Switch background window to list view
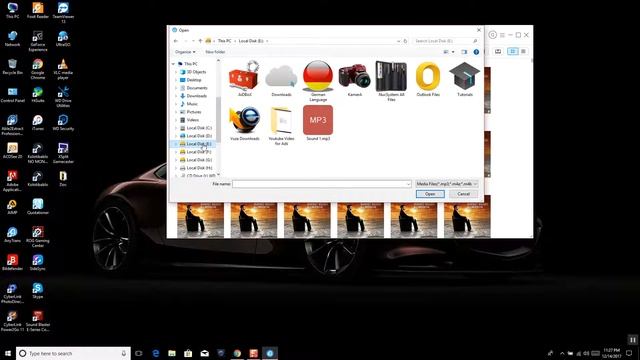 523,51
